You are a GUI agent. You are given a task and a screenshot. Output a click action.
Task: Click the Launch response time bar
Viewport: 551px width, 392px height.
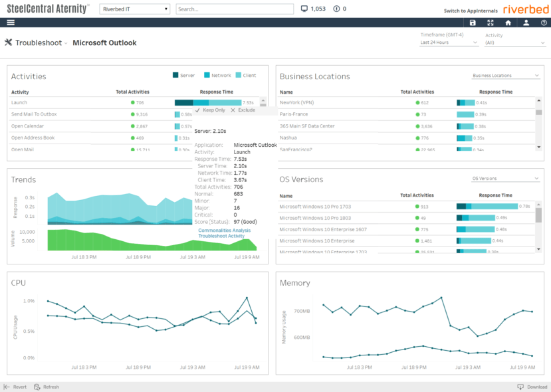pyautogui.click(x=208, y=102)
